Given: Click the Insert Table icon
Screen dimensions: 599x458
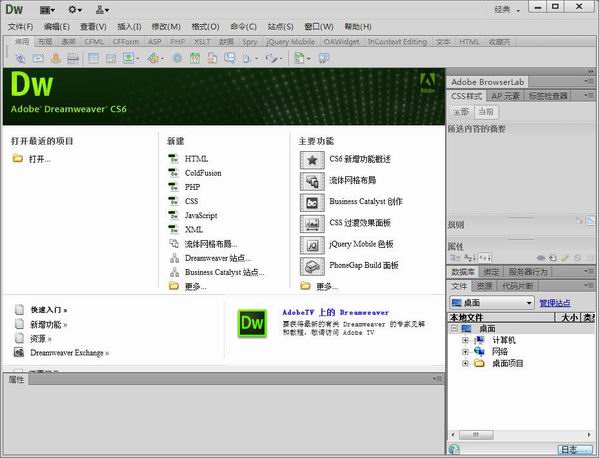Looking at the screenshot, I should (x=93, y=58).
